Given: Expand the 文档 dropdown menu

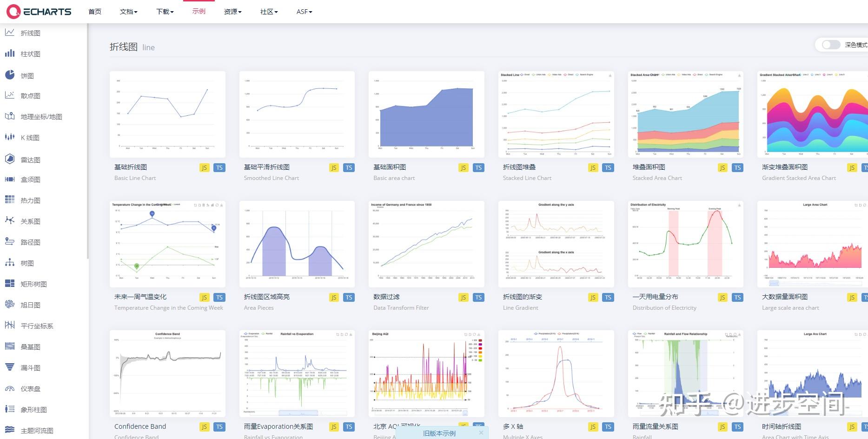Looking at the screenshot, I should coord(128,12).
